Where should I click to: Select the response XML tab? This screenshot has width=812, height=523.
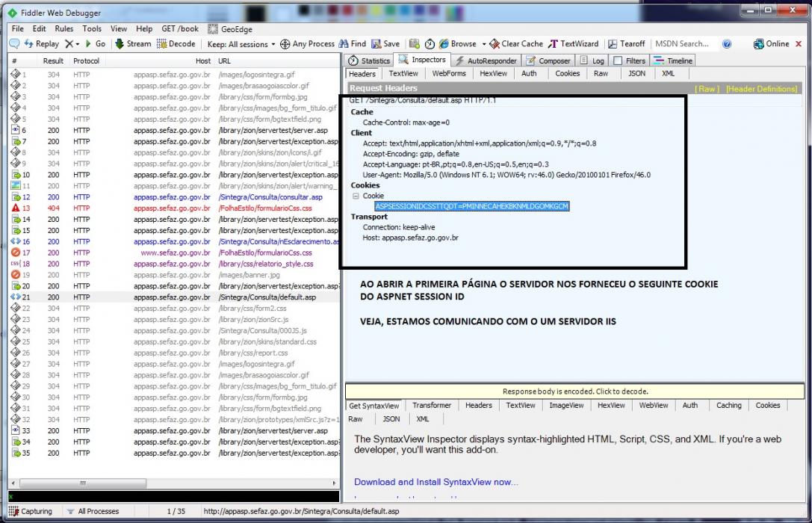tap(423, 419)
